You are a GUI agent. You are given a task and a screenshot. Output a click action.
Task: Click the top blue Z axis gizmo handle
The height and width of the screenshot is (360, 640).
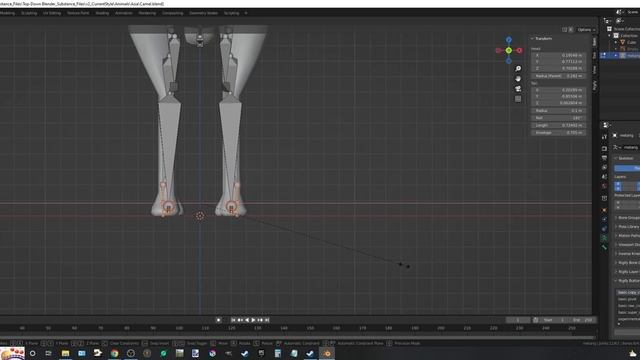(509, 40)
